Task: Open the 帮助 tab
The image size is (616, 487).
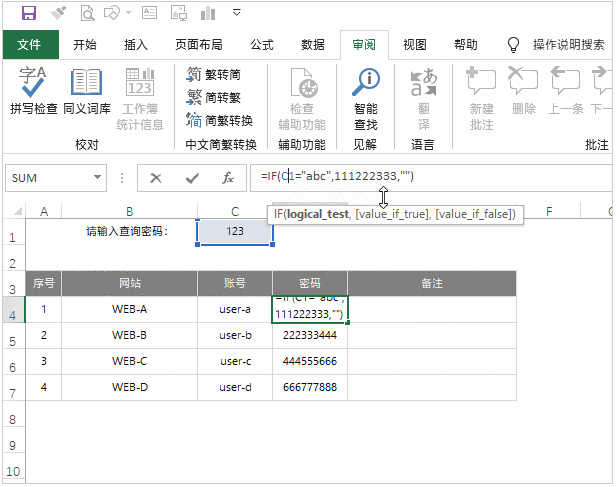Action: click(466, 45)
